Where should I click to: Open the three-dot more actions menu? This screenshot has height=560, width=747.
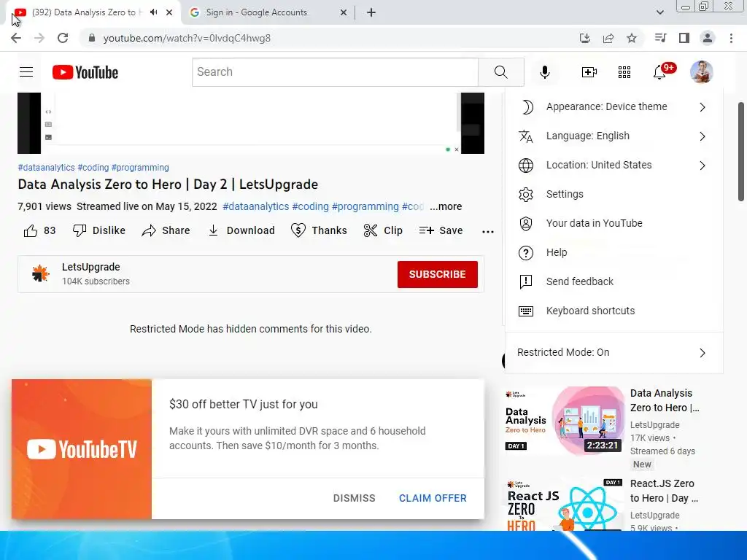pyautogui.click(x=488, y=231)
